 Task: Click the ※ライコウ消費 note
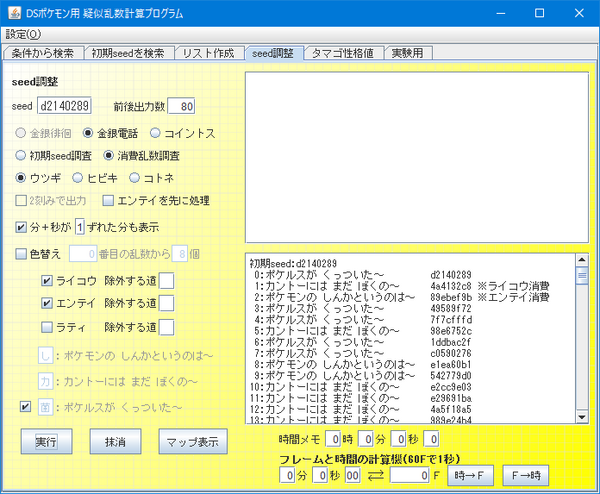pyautogui.click(x=514, y=286)
